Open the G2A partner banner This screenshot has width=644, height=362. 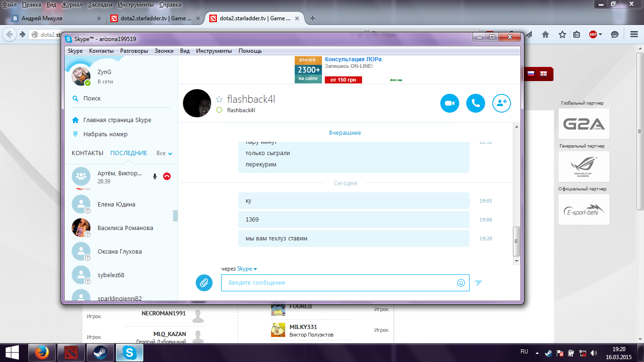pos(584,124)
